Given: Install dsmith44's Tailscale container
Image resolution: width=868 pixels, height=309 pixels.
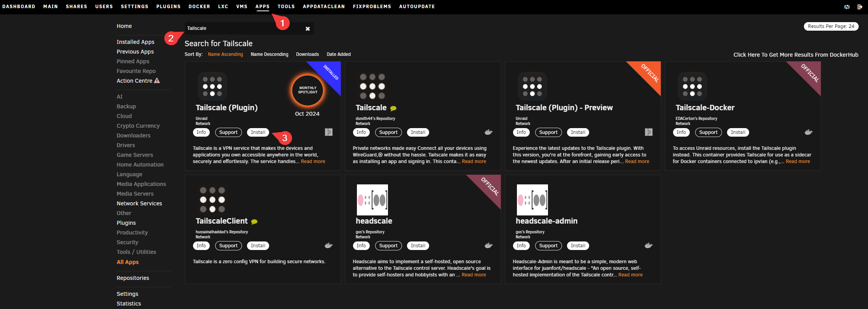Looking at the screenshot, I should point(418,132).
